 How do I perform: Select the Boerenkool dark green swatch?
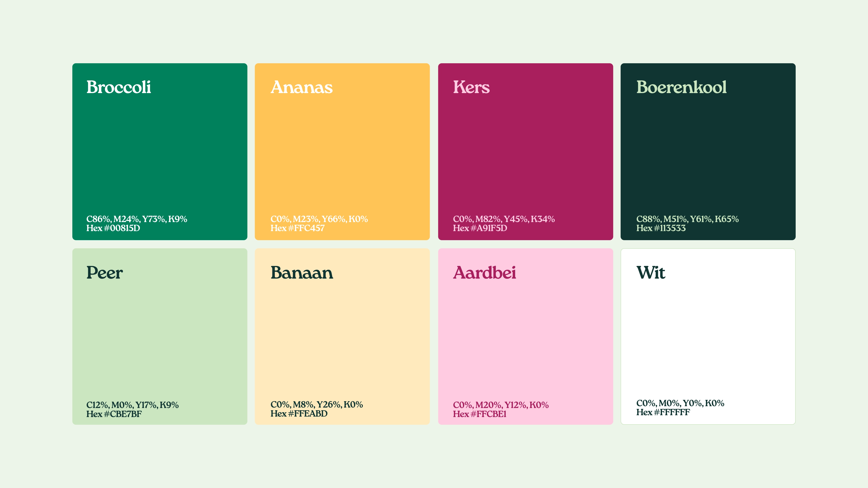(x=708, y=152)
